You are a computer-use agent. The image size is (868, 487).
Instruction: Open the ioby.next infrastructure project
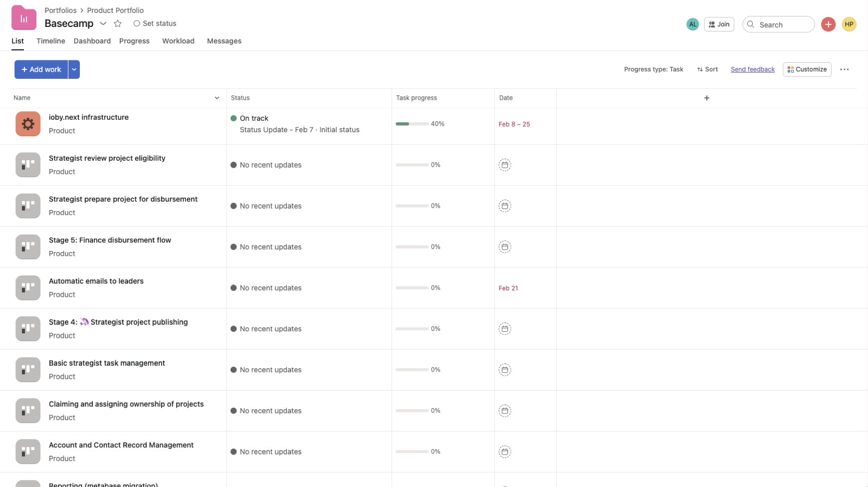(x=89, y=117)
